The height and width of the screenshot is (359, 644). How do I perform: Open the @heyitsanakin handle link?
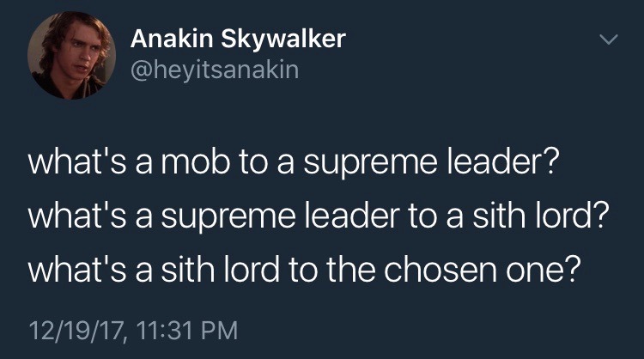(215, 70)
